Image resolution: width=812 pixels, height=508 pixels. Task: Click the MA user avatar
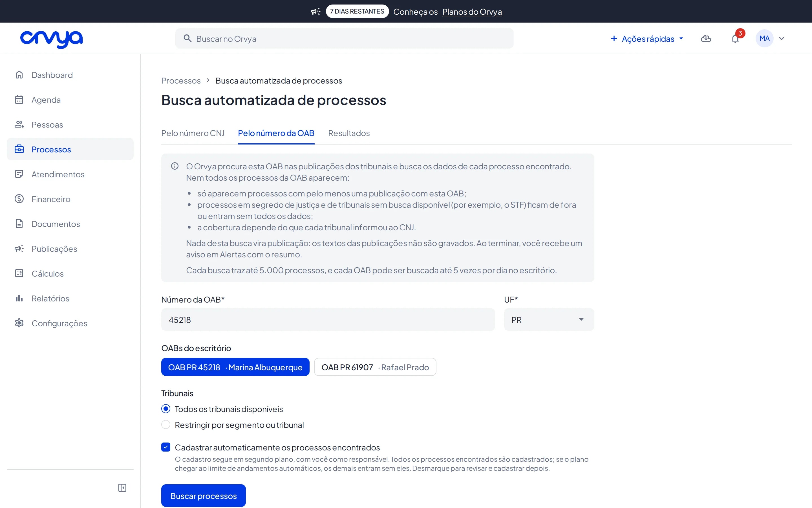pos(764,38)
